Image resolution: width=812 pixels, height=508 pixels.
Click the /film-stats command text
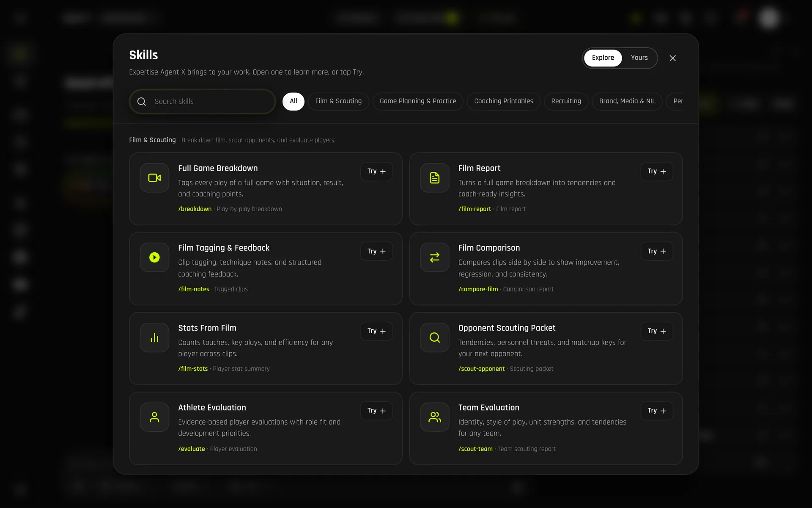193,369
